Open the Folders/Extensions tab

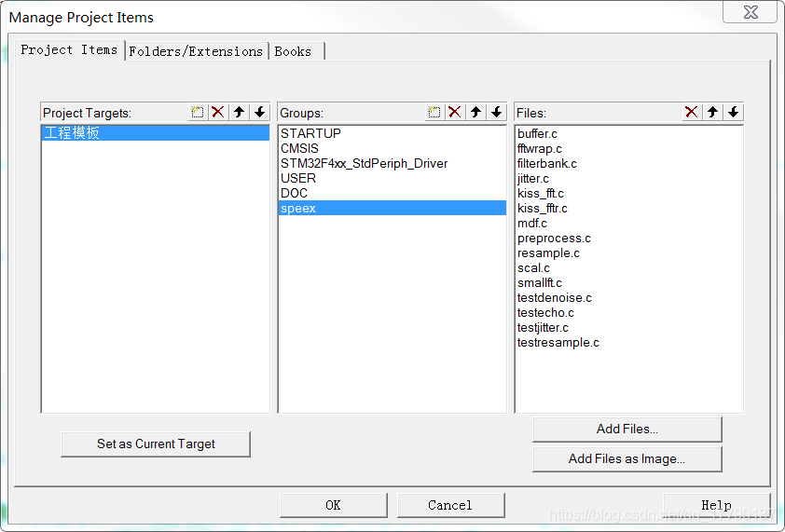(x=196, y=51)
